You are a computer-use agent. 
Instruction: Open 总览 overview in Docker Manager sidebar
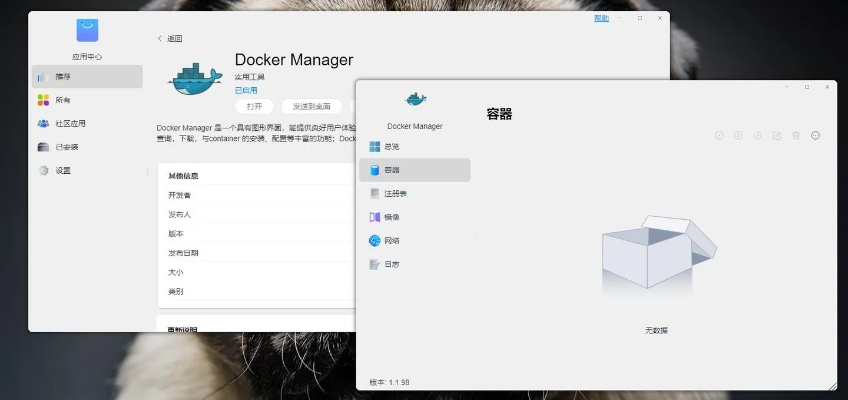tap(391, 146)
